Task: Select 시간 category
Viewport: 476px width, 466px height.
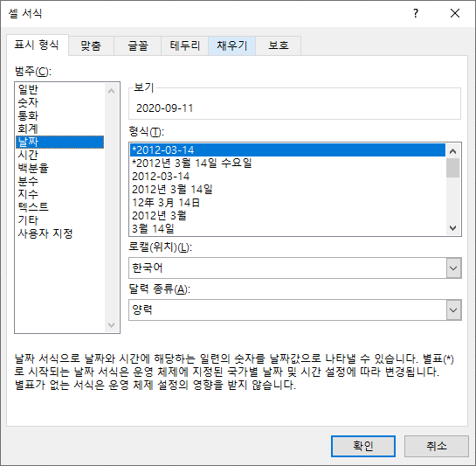Action: click(59, 155)
